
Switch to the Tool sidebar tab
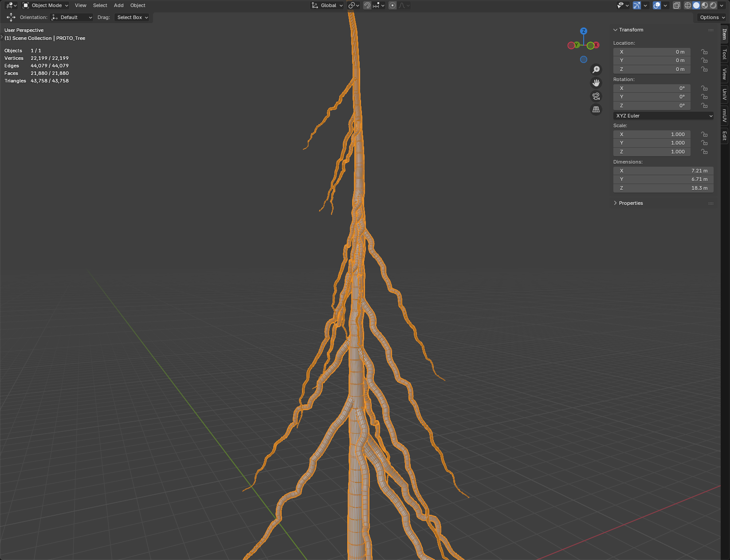pos(725,54)
